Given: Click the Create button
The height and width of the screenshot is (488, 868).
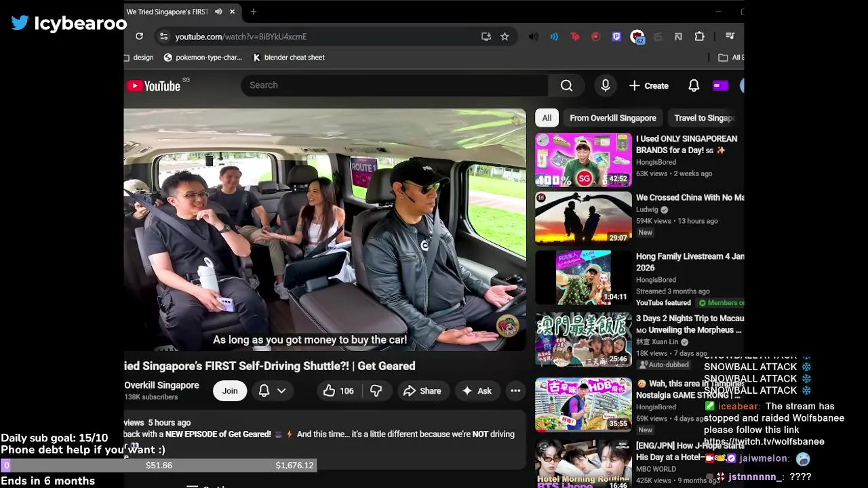Looking at the screenshot, I should [x=649, y=85].
